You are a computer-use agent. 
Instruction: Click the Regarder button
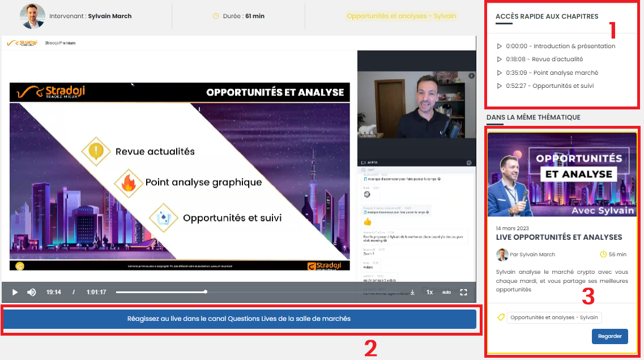tap(610, 336)
